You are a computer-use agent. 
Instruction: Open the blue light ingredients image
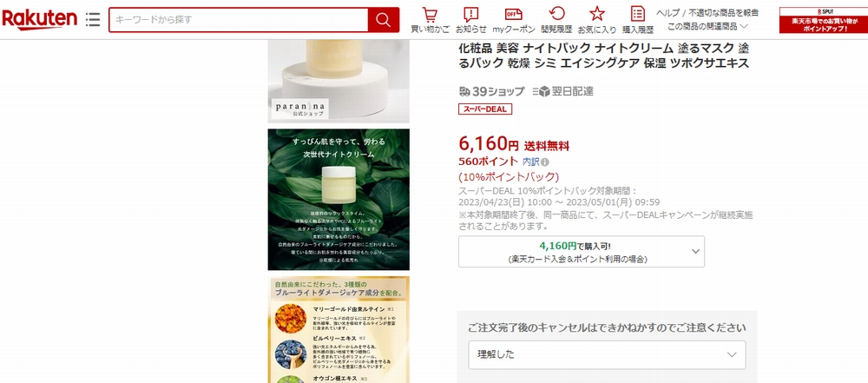click(339, 329)
